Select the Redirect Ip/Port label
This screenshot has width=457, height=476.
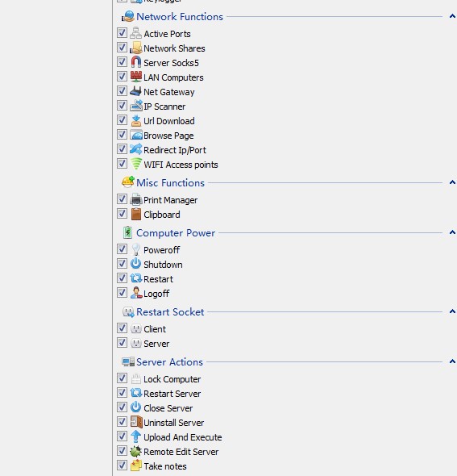point(175,150)
